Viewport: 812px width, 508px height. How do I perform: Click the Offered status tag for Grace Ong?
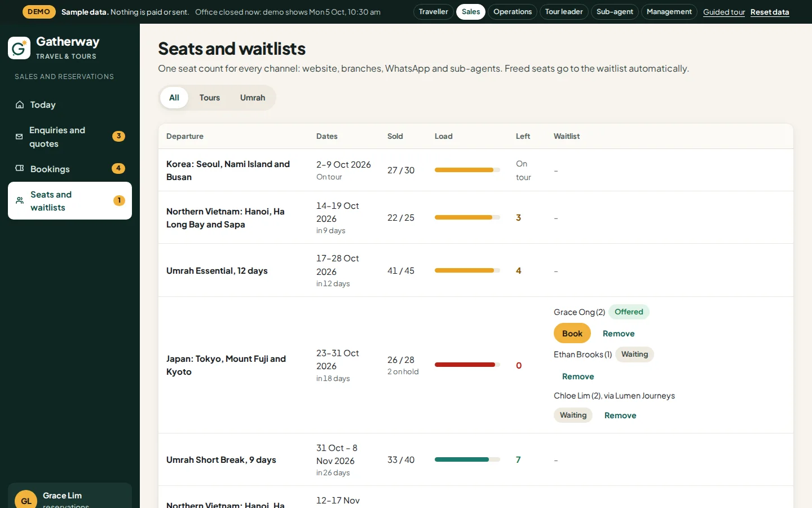click(629, 312)
